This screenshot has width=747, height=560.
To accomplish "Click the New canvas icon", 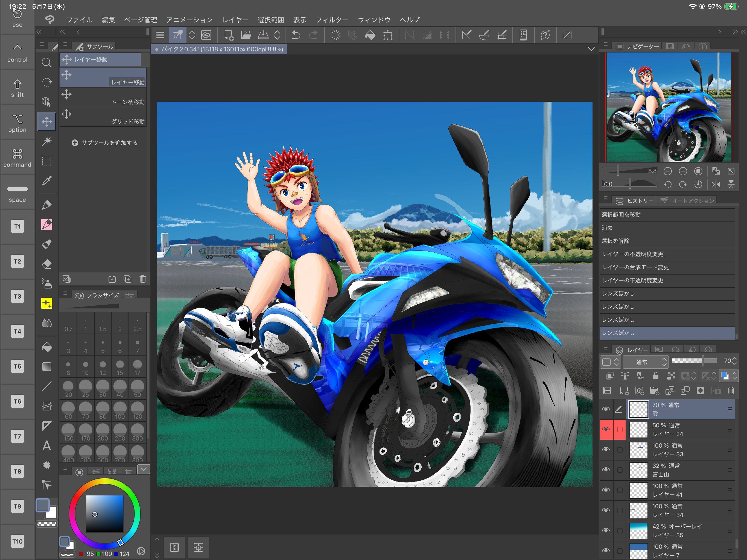I will 229,35.
